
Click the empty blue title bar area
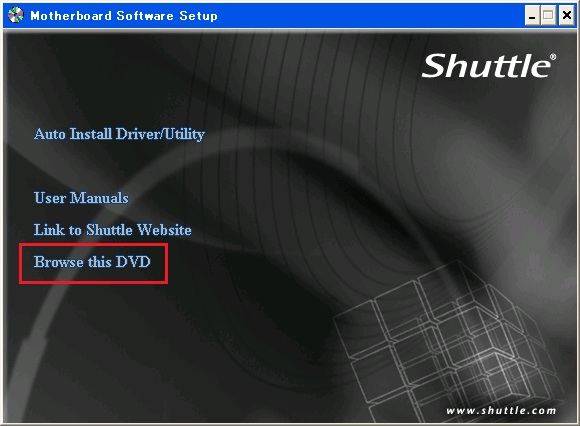coord(370,16)
